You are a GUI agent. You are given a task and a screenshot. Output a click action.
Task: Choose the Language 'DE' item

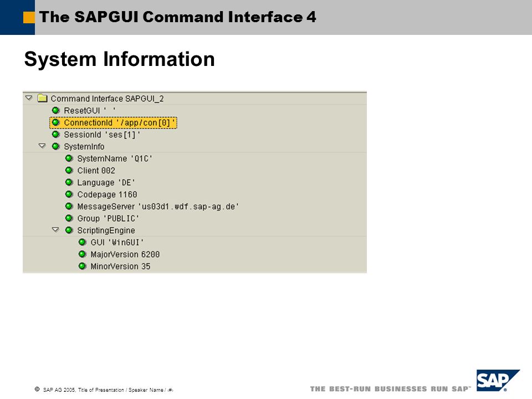click(x=106, y=182)
